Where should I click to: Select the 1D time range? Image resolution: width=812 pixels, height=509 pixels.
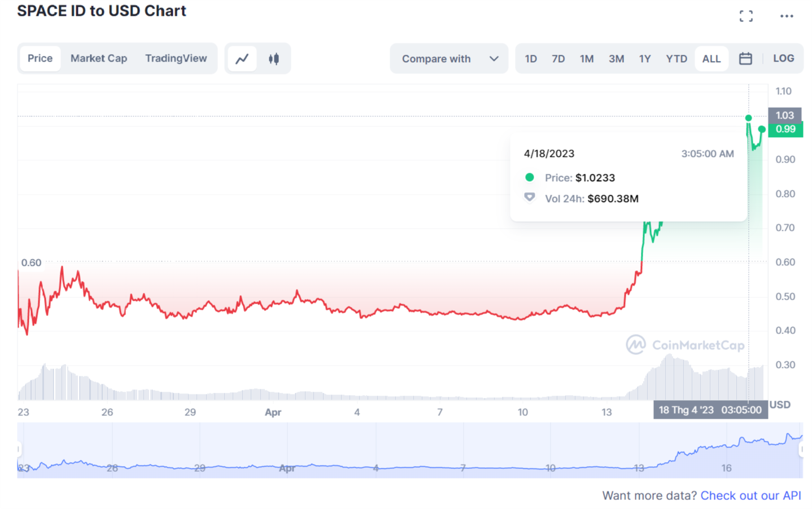531,59
